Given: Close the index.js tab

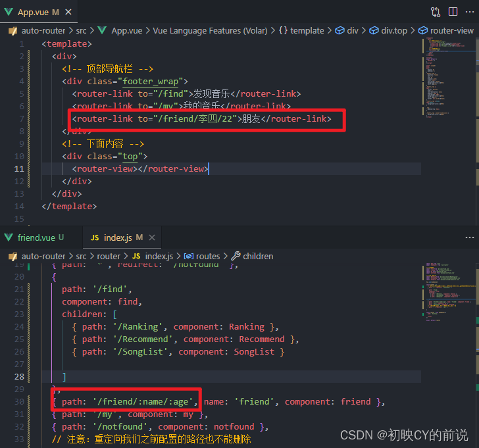Looking at the screenshot, I should 152,237.
